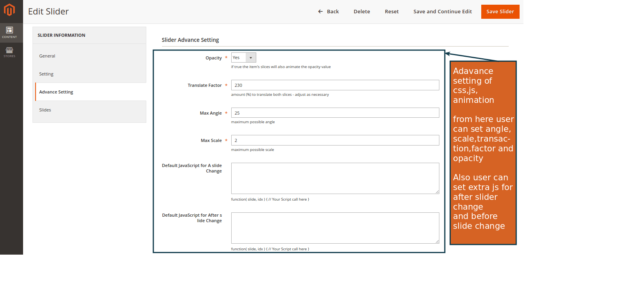
Task: Switch to the General tab
Action: point(47,56)
